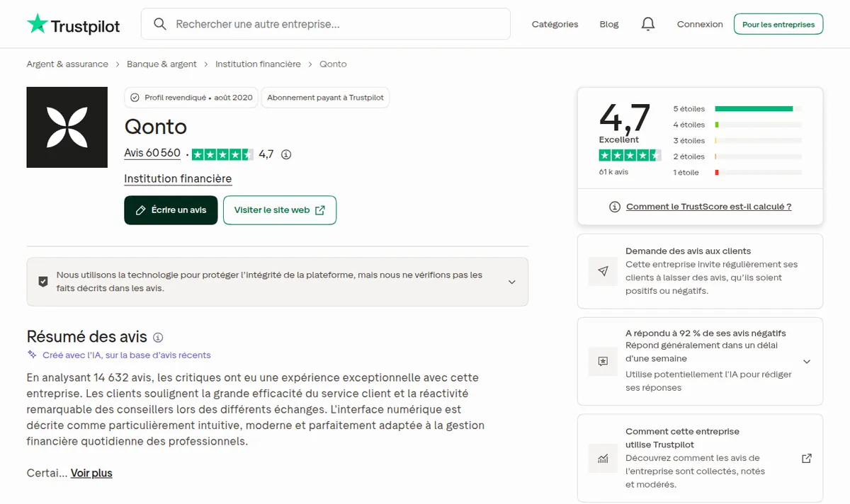Click the 4 étoiles rating bar

(x=759, y=125)
